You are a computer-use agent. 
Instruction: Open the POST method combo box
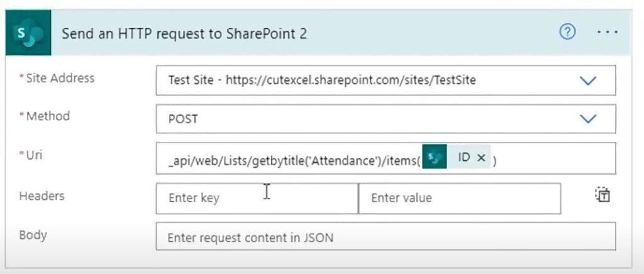pyautogui.click(x=386, y=119)
